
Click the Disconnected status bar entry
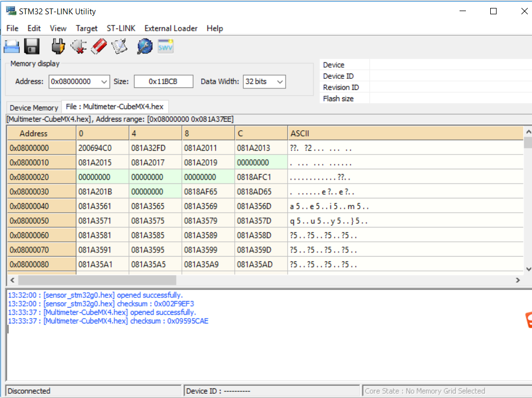tap(94, 391)
